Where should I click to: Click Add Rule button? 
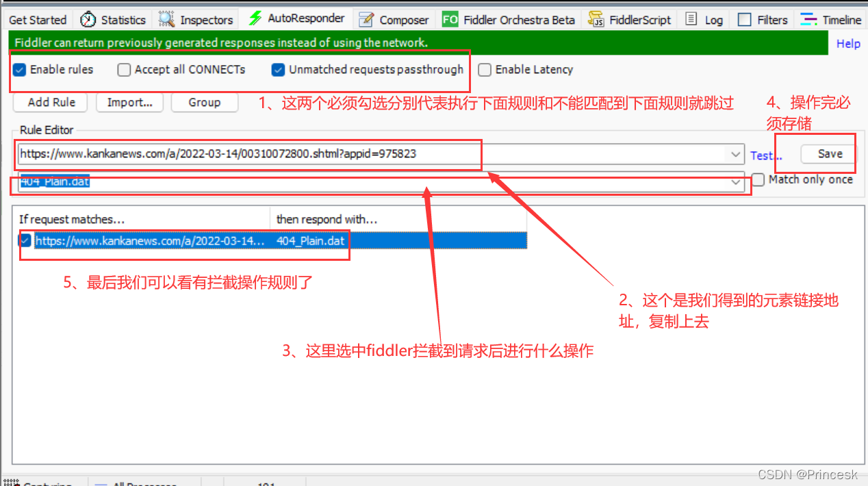tap(51, 102)
